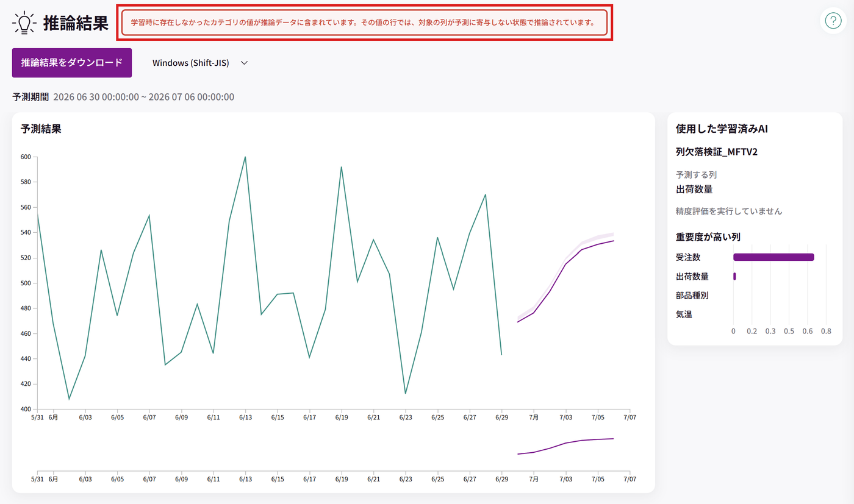Click the 0.6 importance axis value
854x504 pixels.
[x=808, y=332]
